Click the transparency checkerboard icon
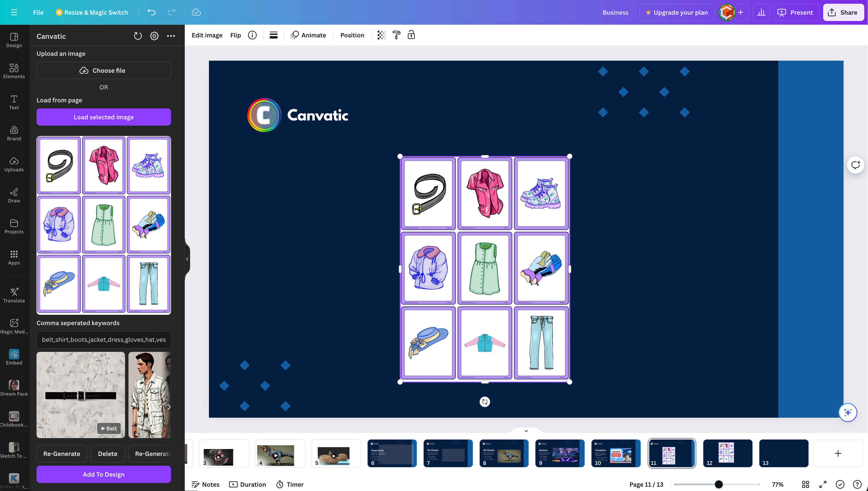Viewport: 868px width, 491px height. [x=381, y=35]
